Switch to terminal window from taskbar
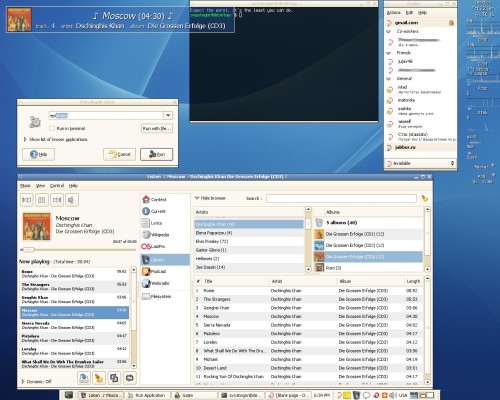The image size is (500, 400). coord(241,395)
